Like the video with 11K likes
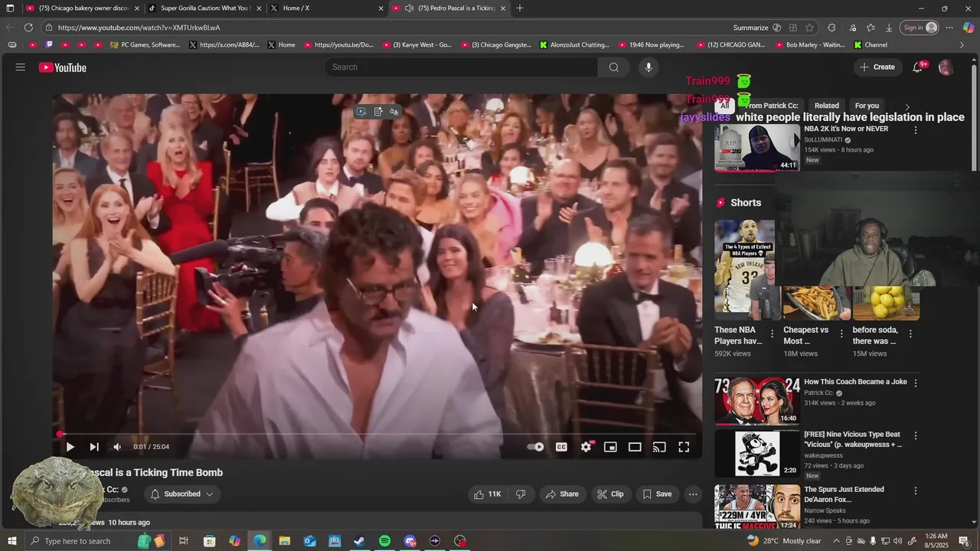 [x=487, y=494]
